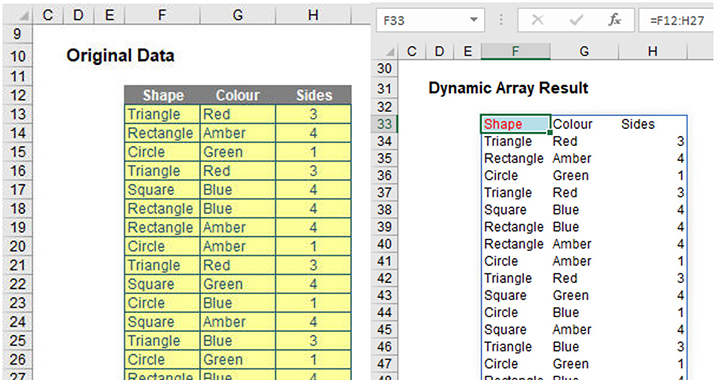Click the formula field showing =F12:H27
The width and height of the screenshot is (720, 380).
(677, 20)
